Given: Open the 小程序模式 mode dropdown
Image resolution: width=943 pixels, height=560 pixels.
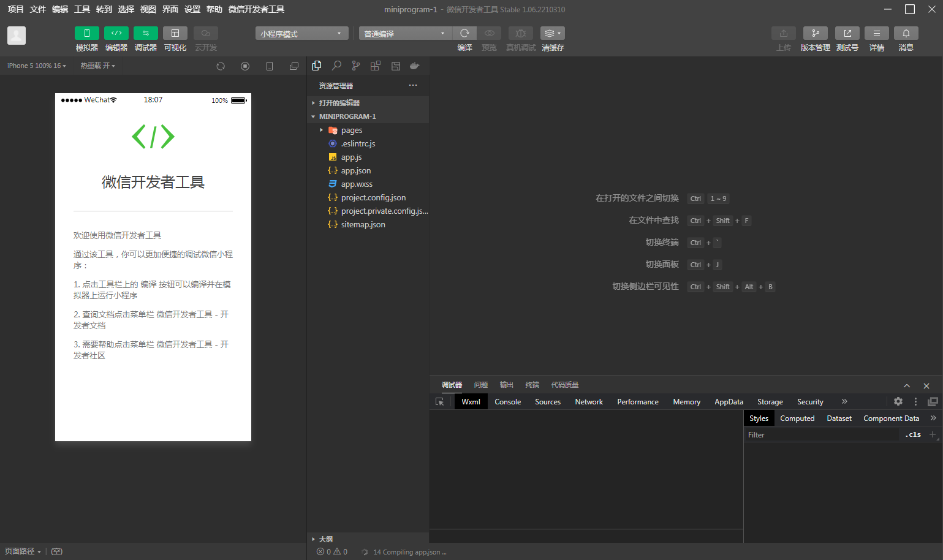Looking at the screenshot, I should tap(301, 34).
